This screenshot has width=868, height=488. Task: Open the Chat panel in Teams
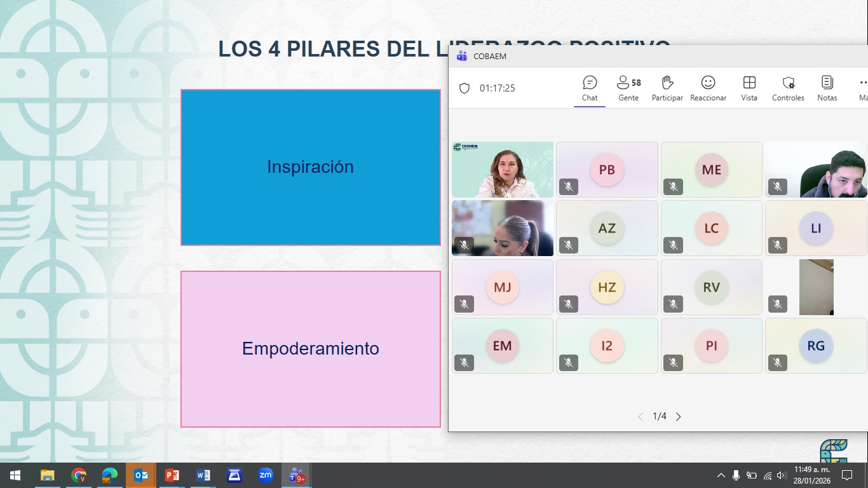[x=590, y=88]
